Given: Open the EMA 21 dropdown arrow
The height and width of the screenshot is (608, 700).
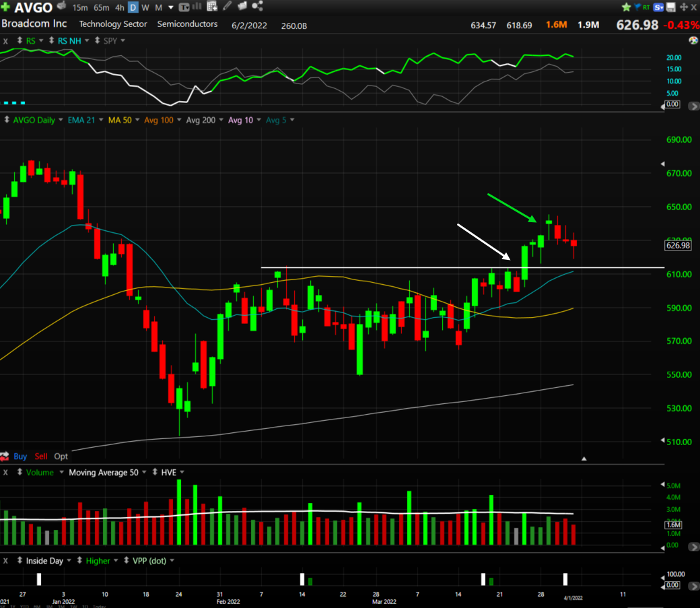Looking at the screenshot, I should click(101, 120).
